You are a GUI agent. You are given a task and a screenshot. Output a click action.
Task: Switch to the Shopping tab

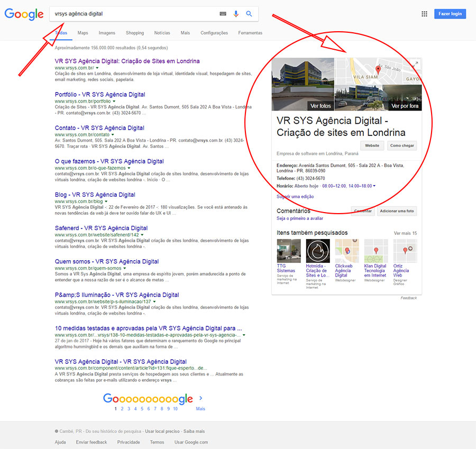point(135,33)
